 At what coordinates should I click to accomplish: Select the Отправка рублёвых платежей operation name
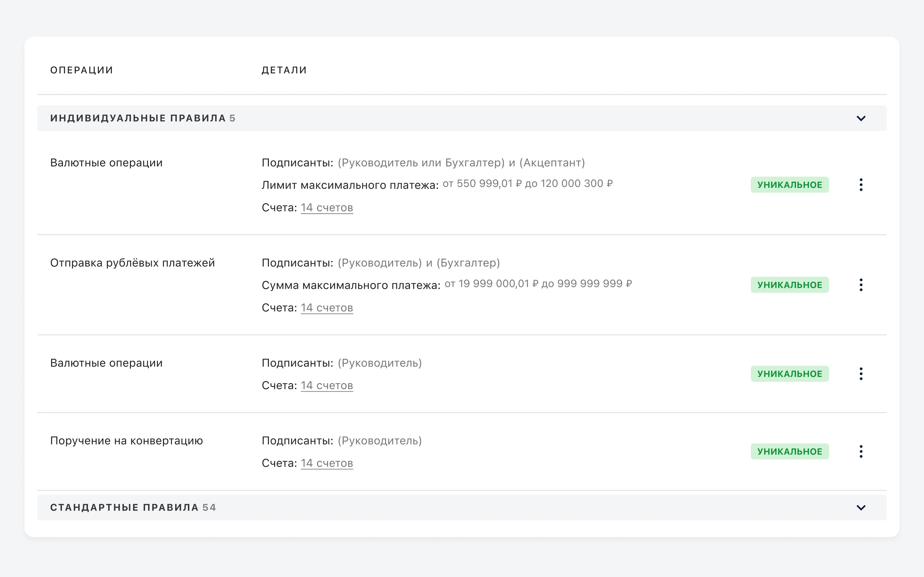pyautogui.click(x=133, y=263)
